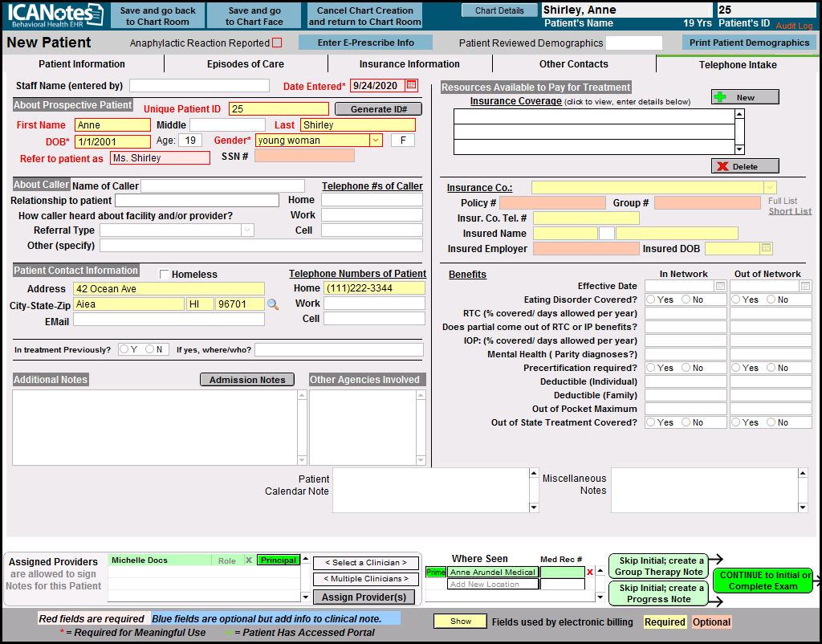Remove location with red X icon
822x644 pixels.
[x=590, y=572]
